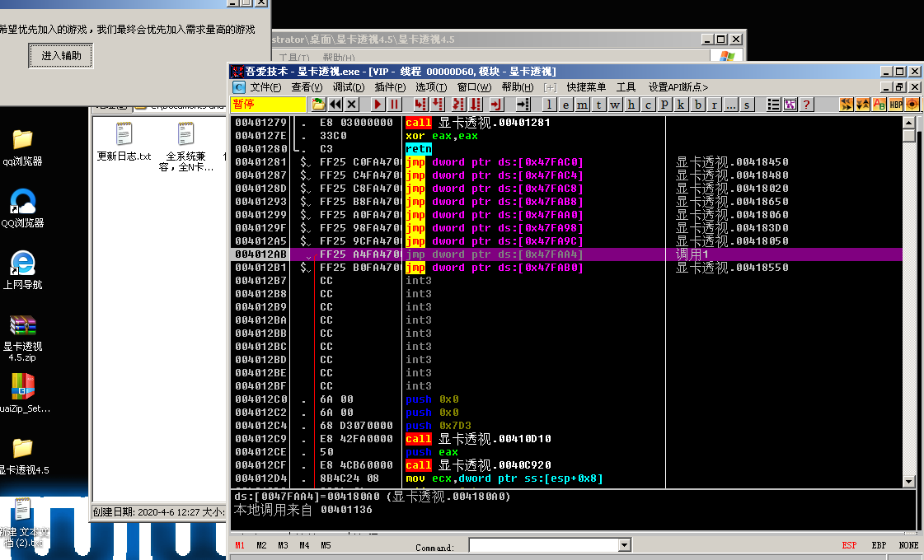Open Call stack with the K button
This screenshot has height=560, width=924.
pos(681,105)
